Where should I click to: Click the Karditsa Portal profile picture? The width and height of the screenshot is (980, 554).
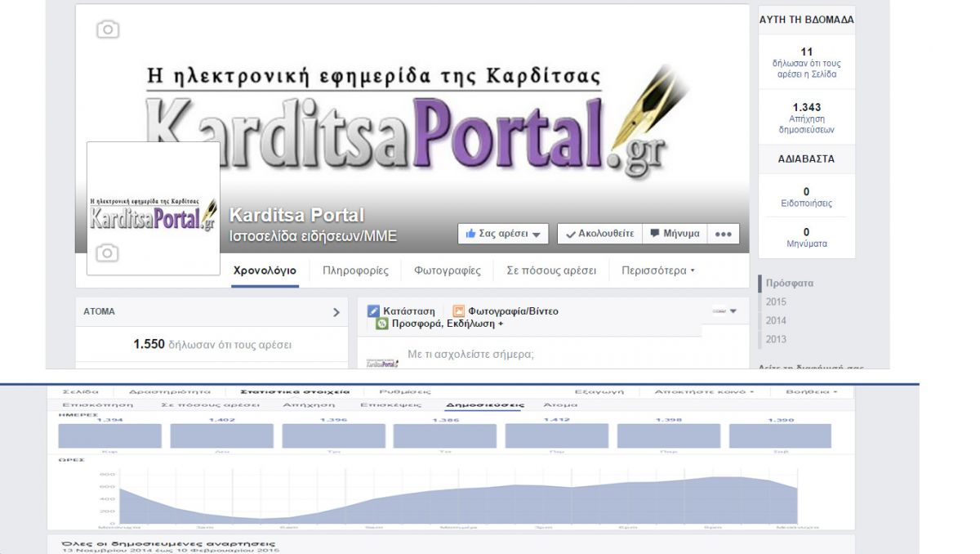click(x=154, y=208)
